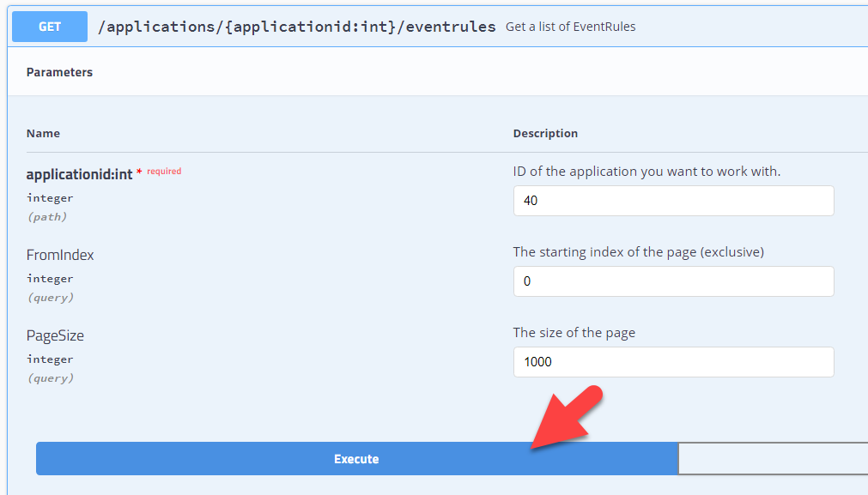Click the '(query)' label under FromIndex
868x495 pixels.
[x=51, y=298]
